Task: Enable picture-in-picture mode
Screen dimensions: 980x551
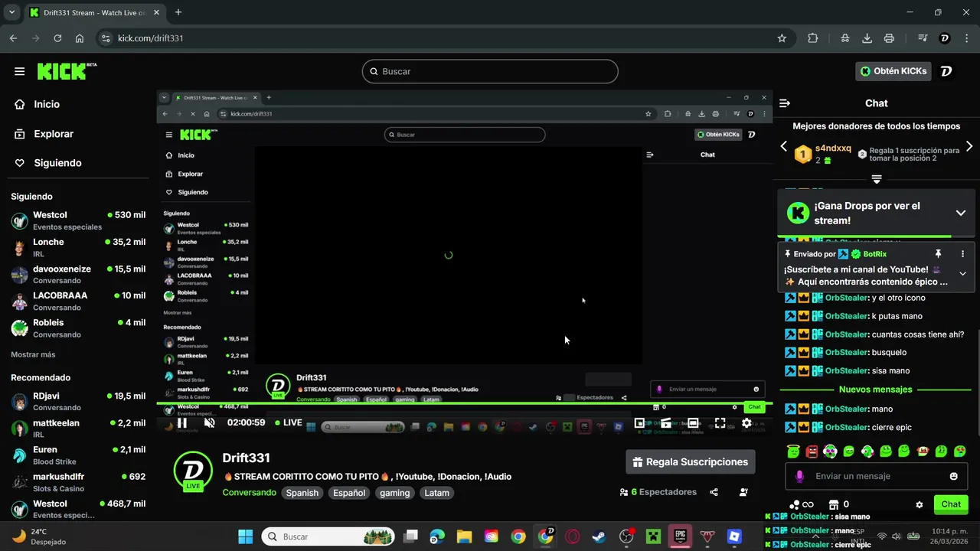Action: click(639, 422)
